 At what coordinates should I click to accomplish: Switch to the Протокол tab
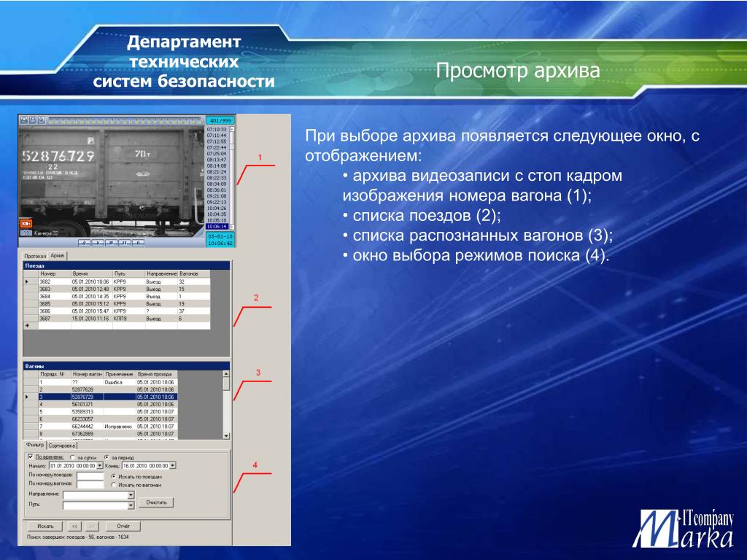pos(35,256)
